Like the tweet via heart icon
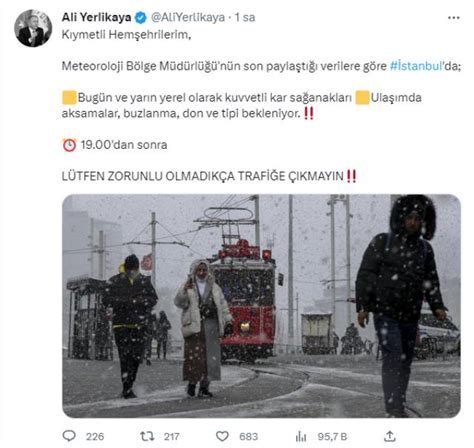The width and height of the screenshot is (474, 448). pos(222,436)
